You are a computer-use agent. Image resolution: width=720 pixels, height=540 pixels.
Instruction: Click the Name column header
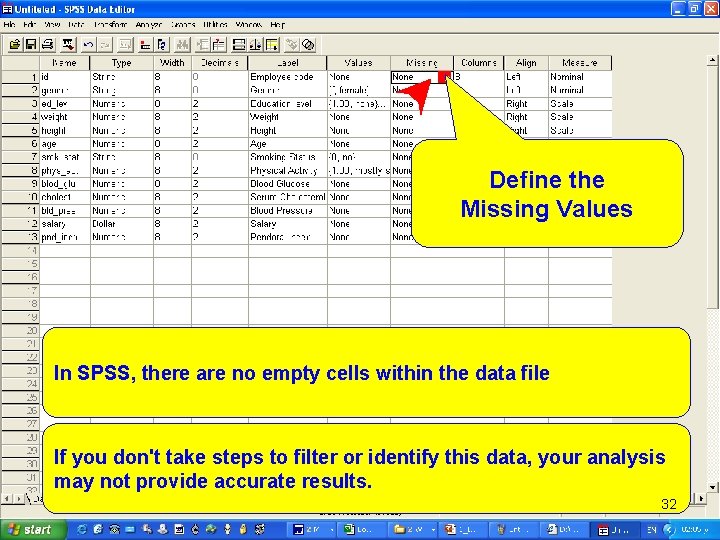click(x=65, y=63)
